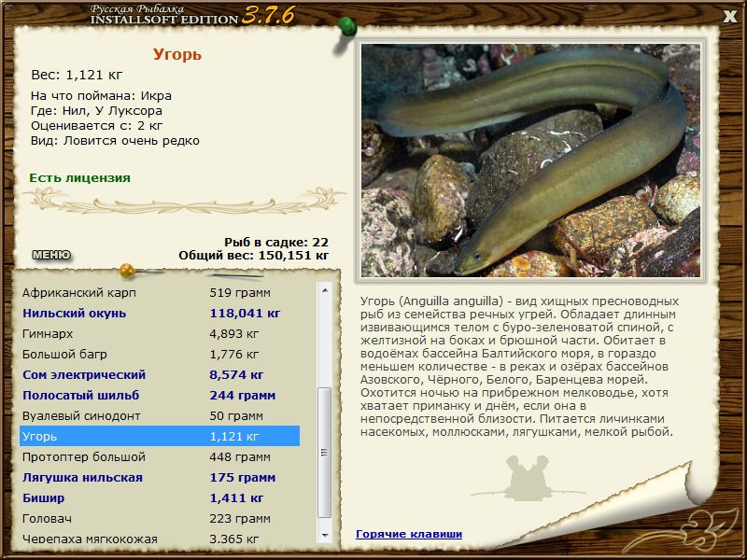Select Вуалевый синодонт row
747x560 pixels.
[x=160, y=415]
